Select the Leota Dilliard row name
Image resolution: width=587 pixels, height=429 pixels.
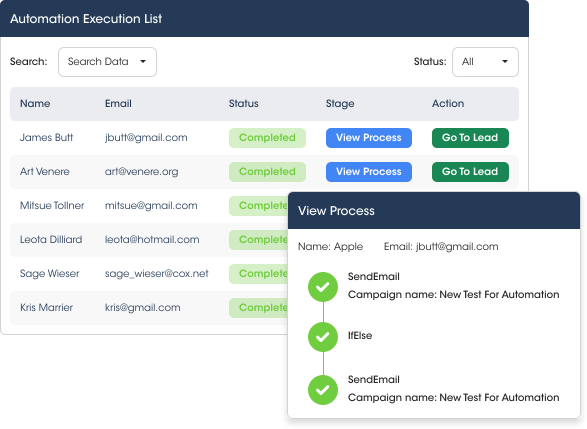tap(51, 240)
